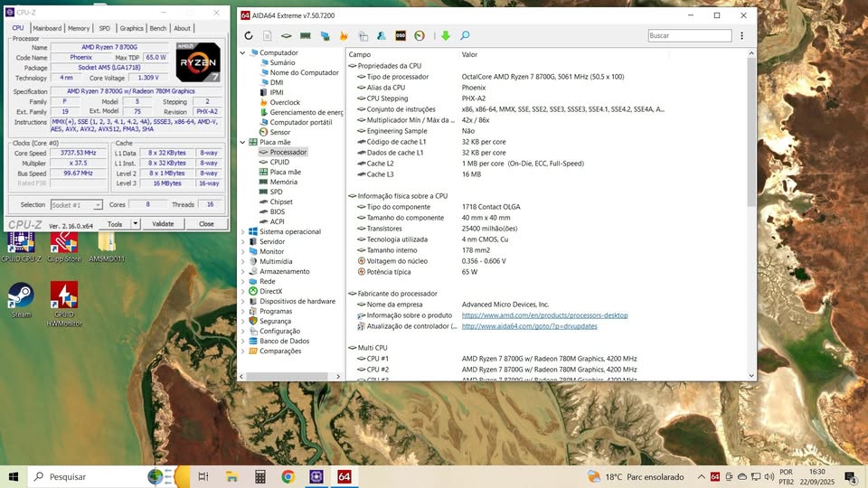Click the gauge benchmark icon in AIDA64 toolbar
Screen dimensions: 868x488
click(420, 35)
